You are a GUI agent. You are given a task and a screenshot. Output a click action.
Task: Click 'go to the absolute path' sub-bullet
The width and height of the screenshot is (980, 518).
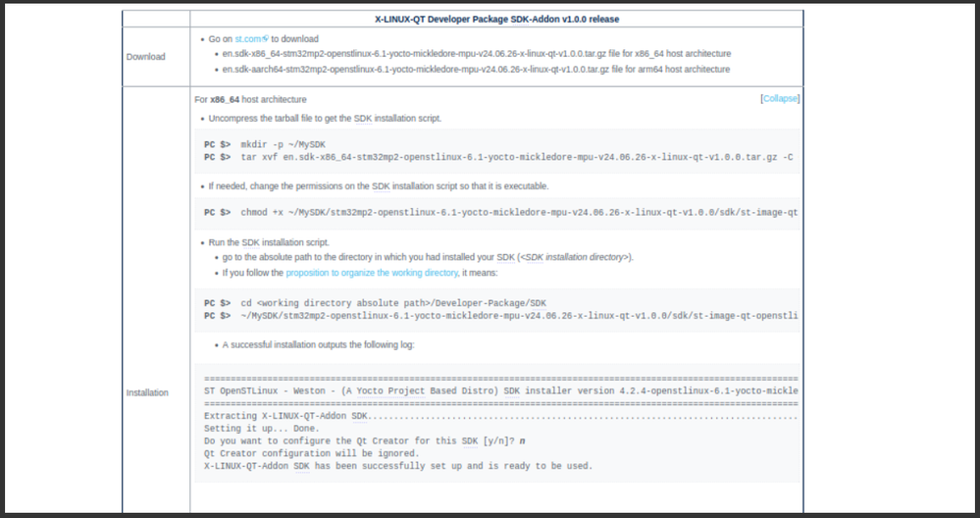[428, 257]
